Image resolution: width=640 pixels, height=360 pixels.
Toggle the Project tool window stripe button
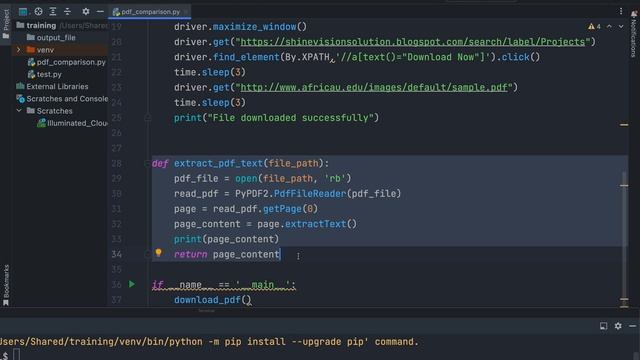point(6,24)
